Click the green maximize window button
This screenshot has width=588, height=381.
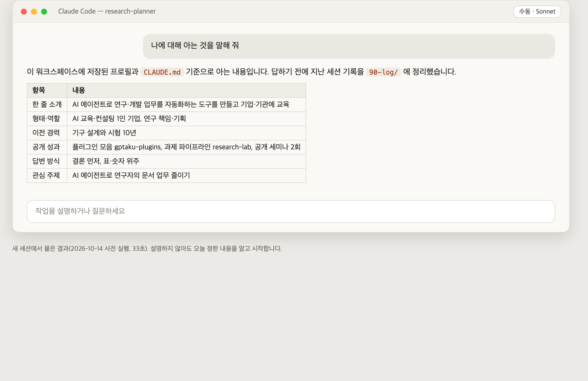[44, 11]
